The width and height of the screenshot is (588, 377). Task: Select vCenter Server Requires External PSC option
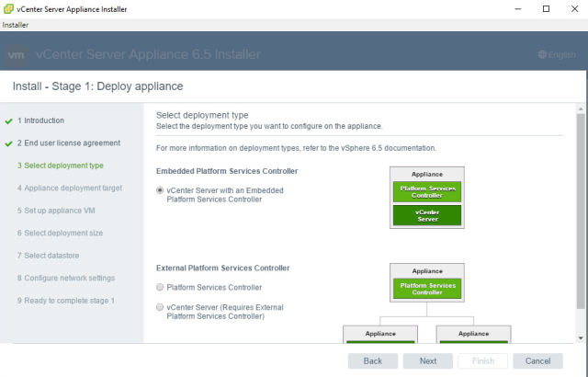[x=160, y=307]
